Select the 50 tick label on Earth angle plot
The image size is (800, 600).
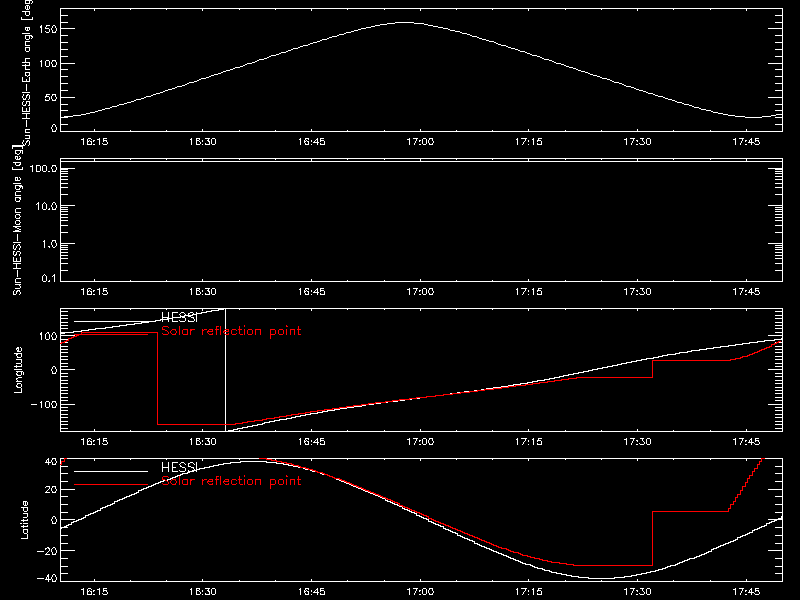pyautogui.click(x=51, y=97)
